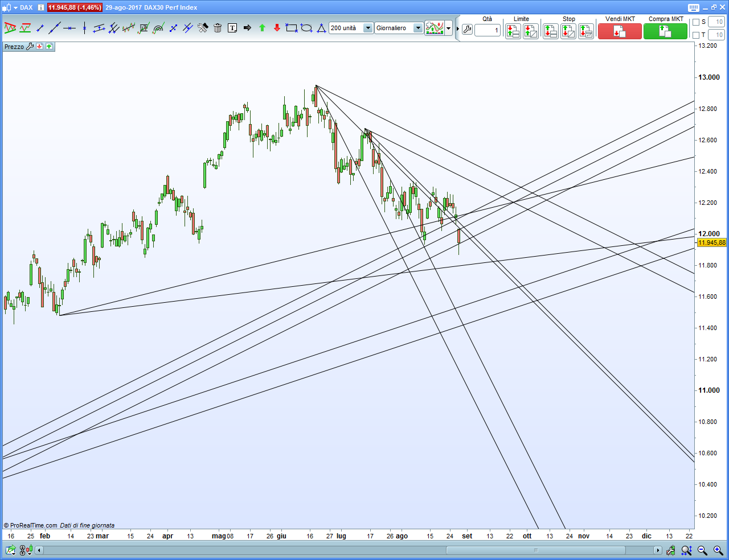The width and height of the screenshot is (729, 560).
Task: Select the triangle shape drawing tool
Action: point(321,28)
